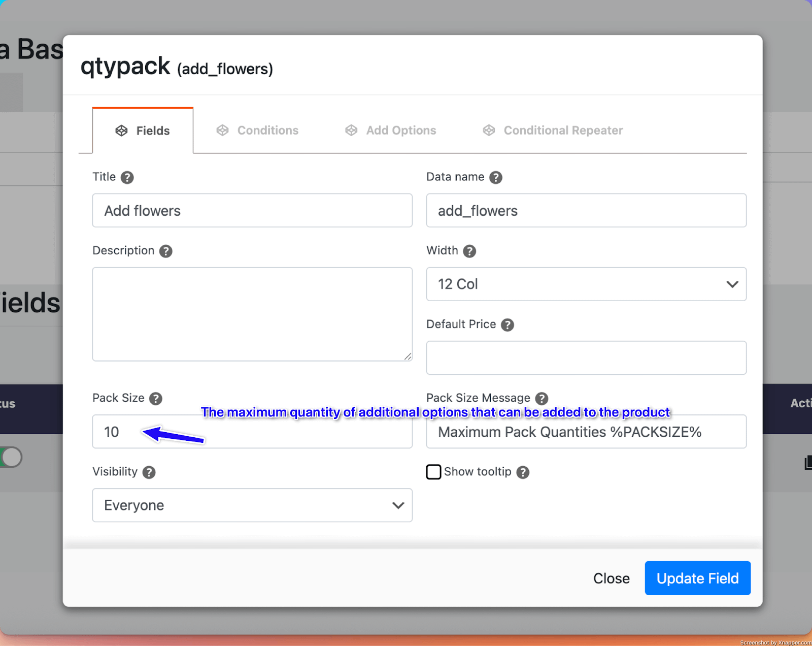812x646 pixels.
Task: Click the Width help question mark icon
Action: 469,251
